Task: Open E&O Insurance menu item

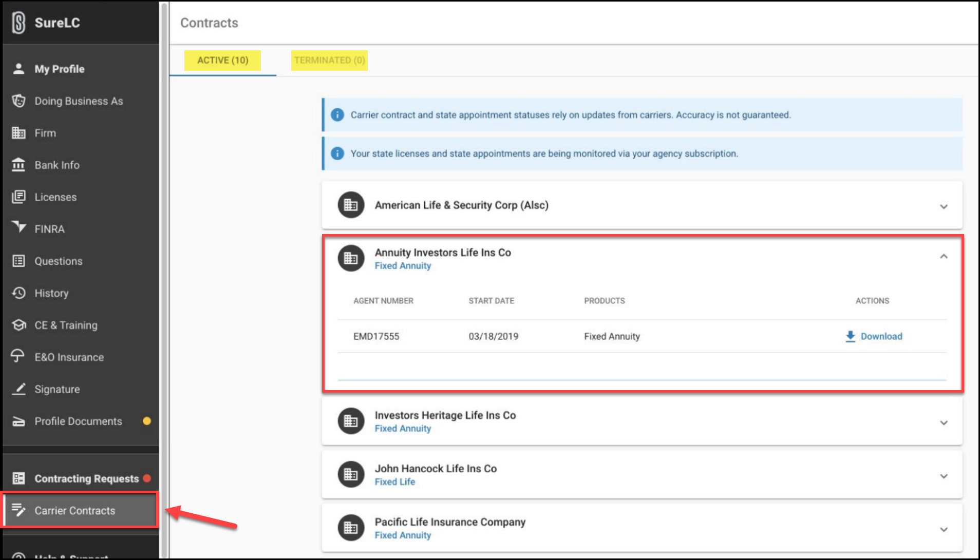Action: [81, 357]
